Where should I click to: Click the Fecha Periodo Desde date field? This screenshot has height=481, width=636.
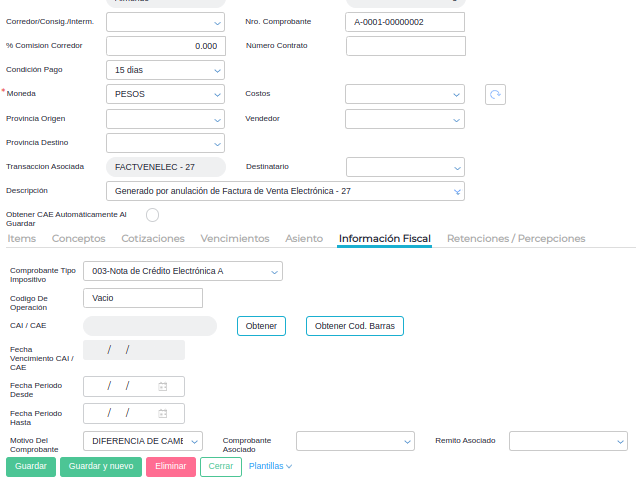tap(134, 387)
